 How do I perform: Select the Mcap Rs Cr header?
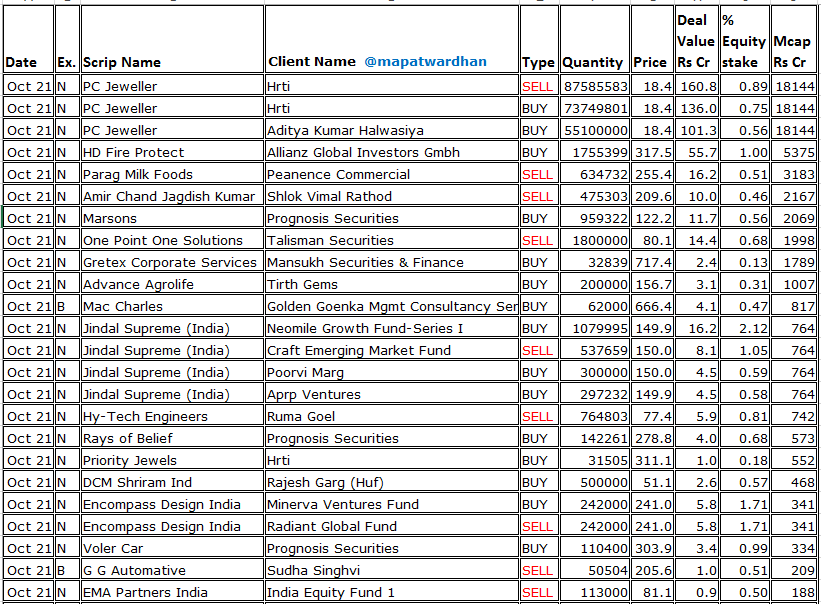(x=793, y=39)
